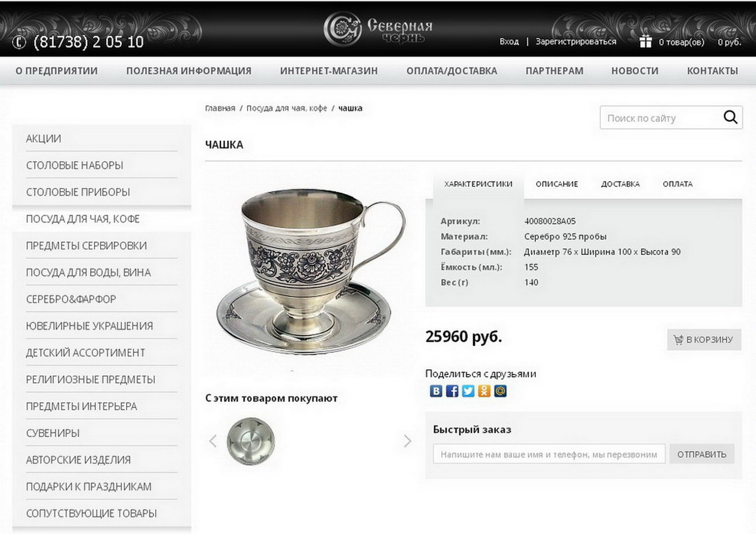Switch to the Описание tab
Viewport: 756px width, 534px height.
click(557, 184)
